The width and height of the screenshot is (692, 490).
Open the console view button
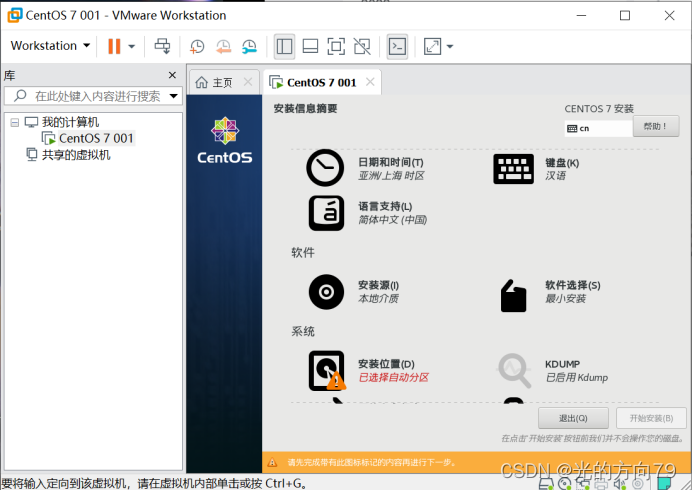(x=397, y=46)
